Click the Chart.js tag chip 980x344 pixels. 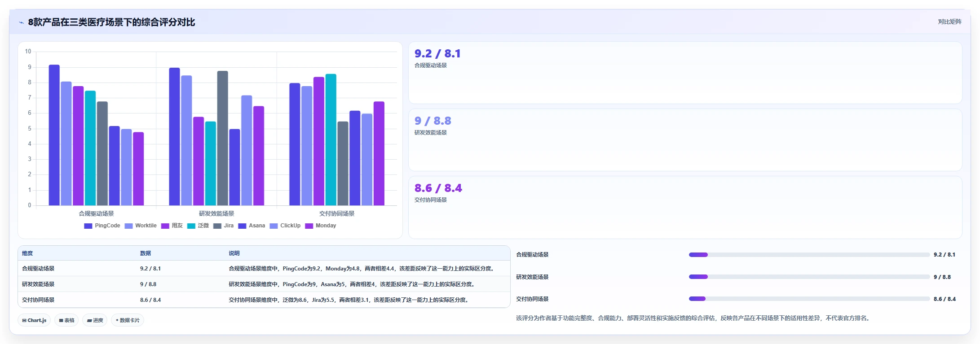coord(34,320)
